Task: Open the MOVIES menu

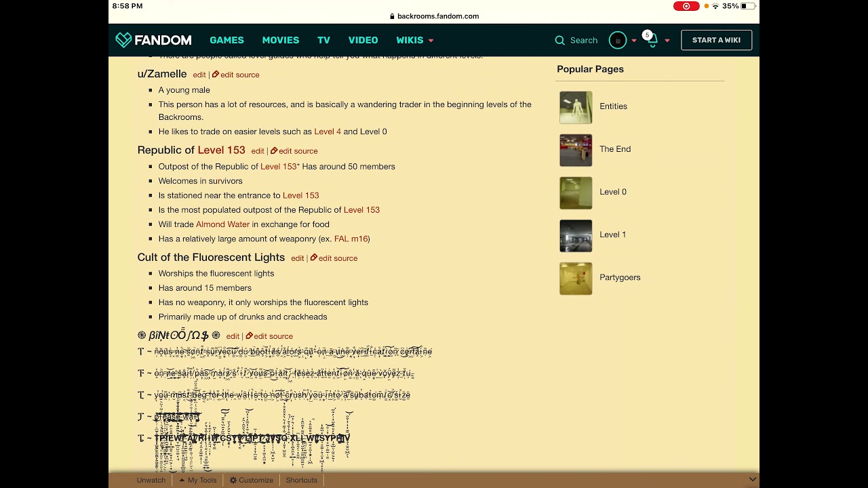Action: pyautogui.click(x=281, y=40)
